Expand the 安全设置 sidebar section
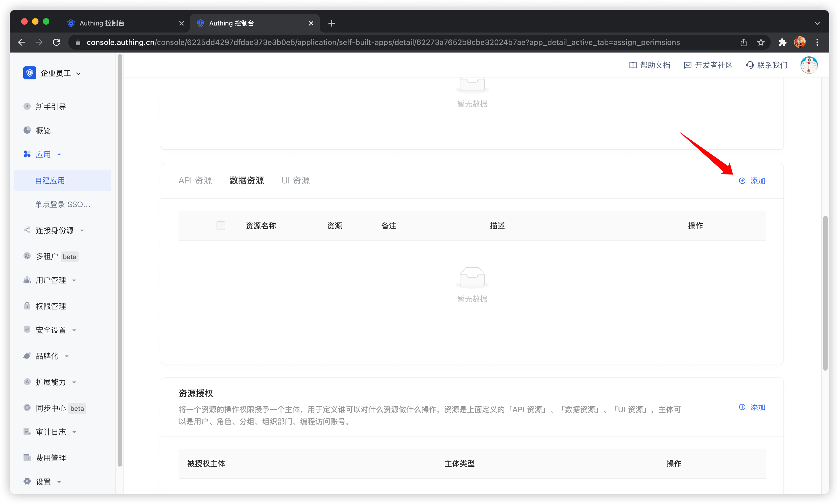This screenshot has width=839, height=504. tap(51, 330)
